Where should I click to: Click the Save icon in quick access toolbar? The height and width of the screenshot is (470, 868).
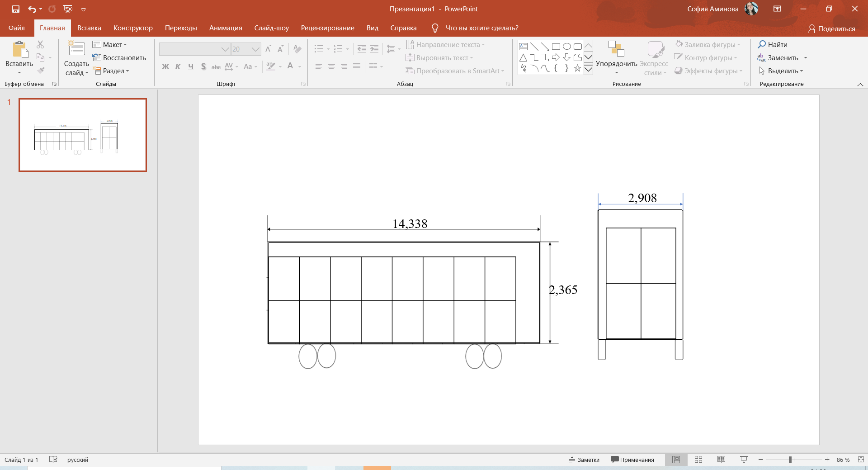(x=16, y=9)
